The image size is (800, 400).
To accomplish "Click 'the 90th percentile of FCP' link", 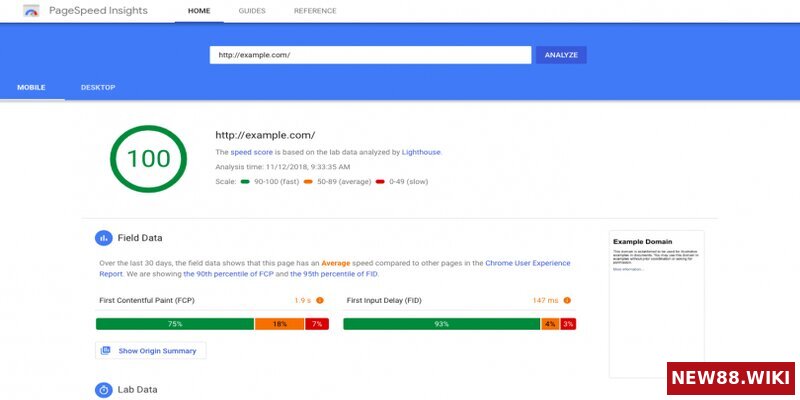I will pyautogui.click(x=229, y=274).
